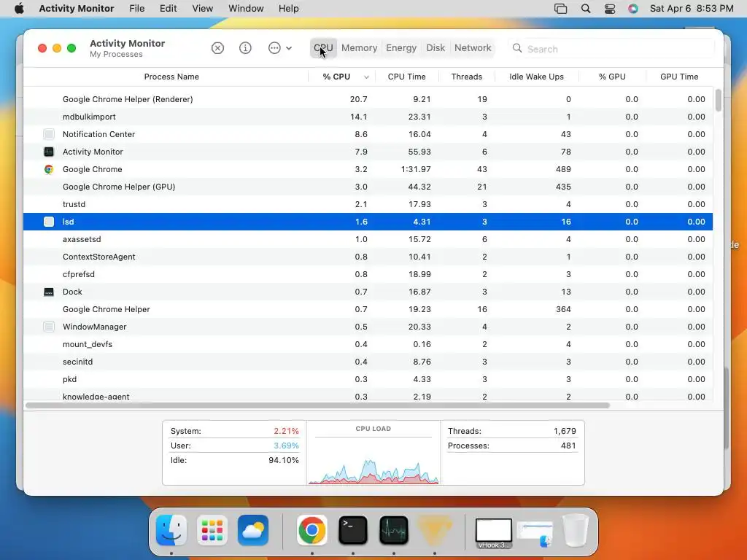Switch to the Disk tab
The image size is (747, 560).
[436, 48]
